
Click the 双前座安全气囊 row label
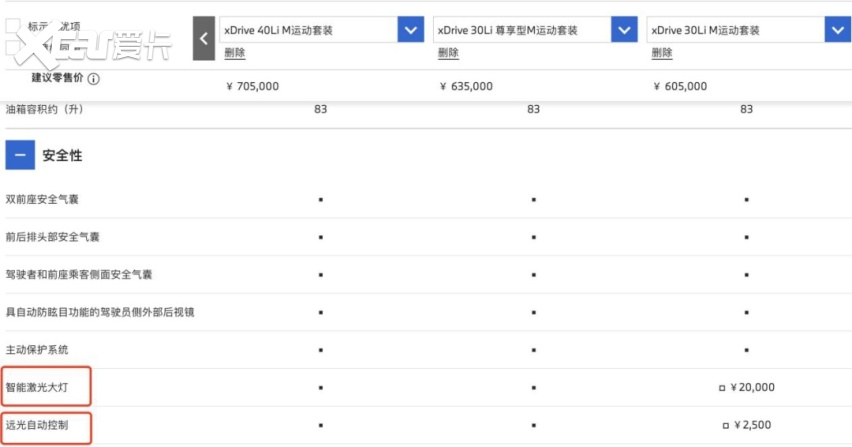(42, 199)
